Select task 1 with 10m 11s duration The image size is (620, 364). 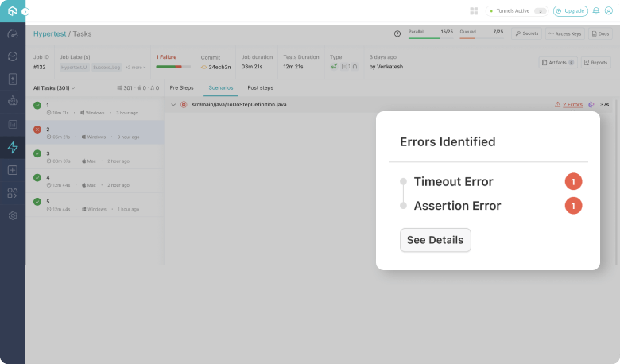point(95,109)
